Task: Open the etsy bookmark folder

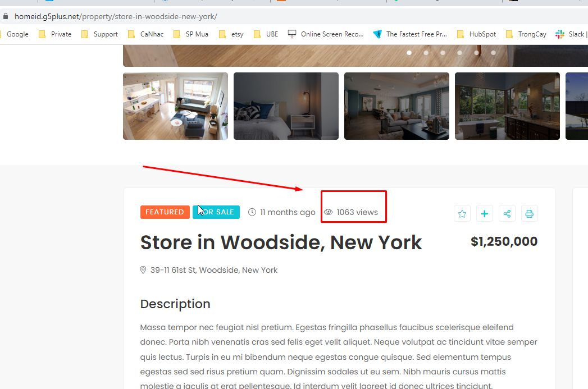Action: [x=231, y=34]
